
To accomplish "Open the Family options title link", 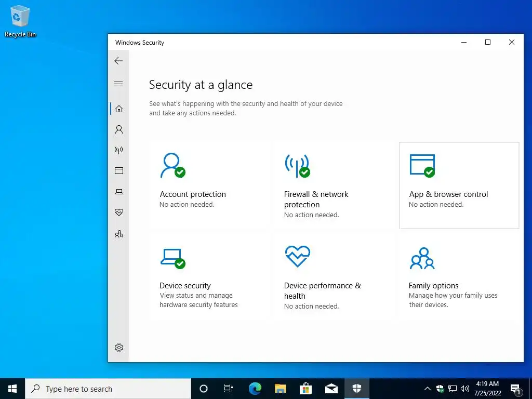I will (x=433, y=285).
